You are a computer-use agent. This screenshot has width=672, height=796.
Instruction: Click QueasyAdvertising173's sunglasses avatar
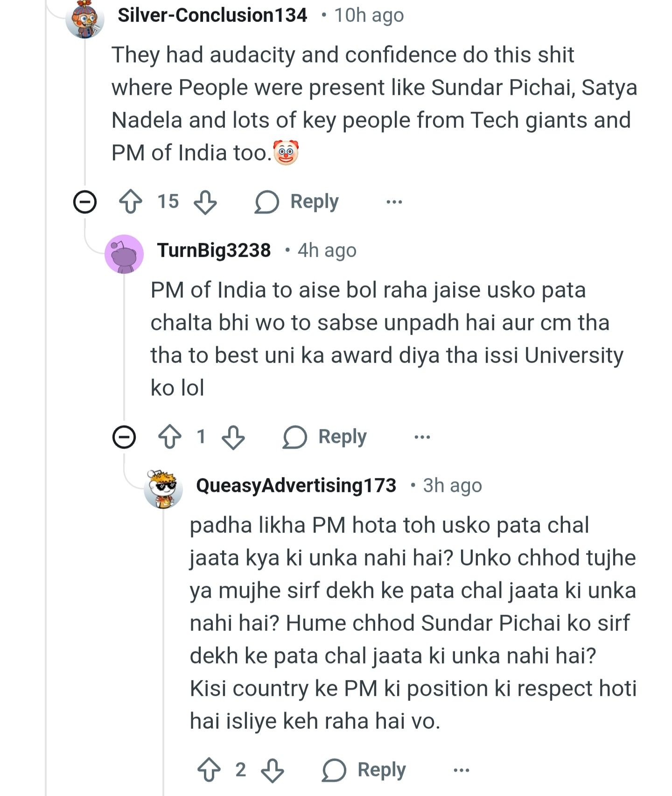163,489
